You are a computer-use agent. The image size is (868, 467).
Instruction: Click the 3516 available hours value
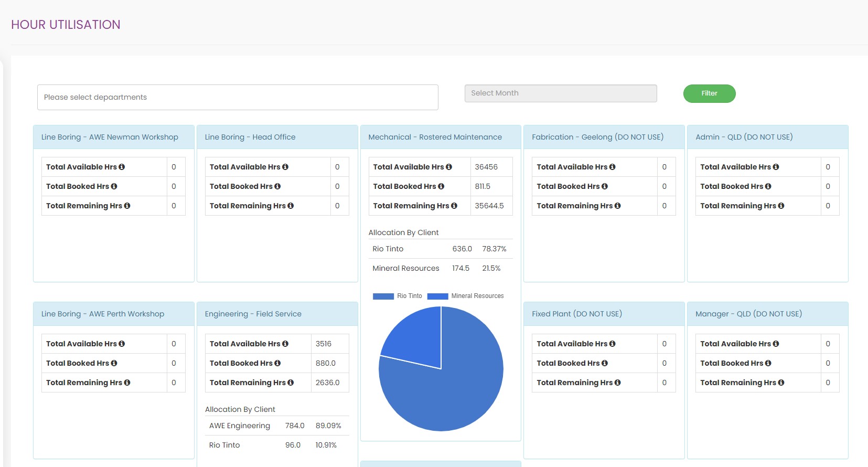(324, 344)
